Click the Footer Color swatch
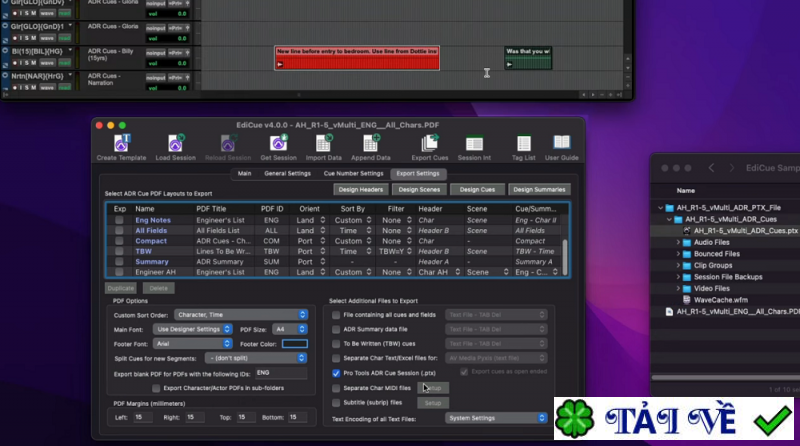The width and height of the screenshot is (800, 446). click(x=294, y=343)
